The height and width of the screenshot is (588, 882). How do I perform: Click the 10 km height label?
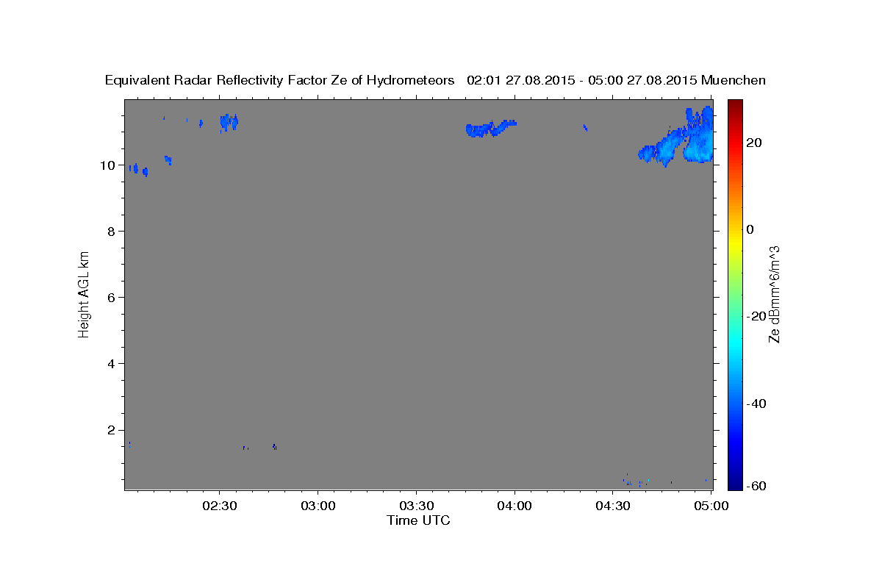pyautogui.click(x=107, y=165)
